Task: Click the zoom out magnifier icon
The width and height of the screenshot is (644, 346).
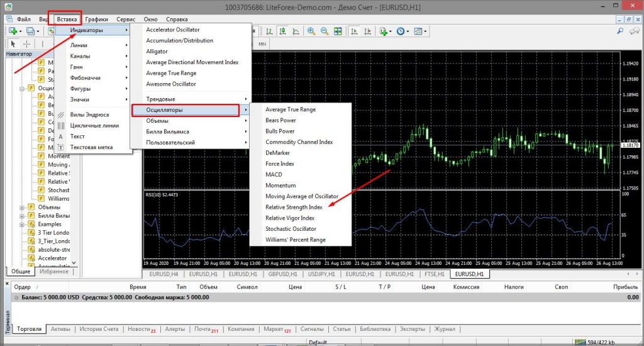Action: click(x=325, y=31)
